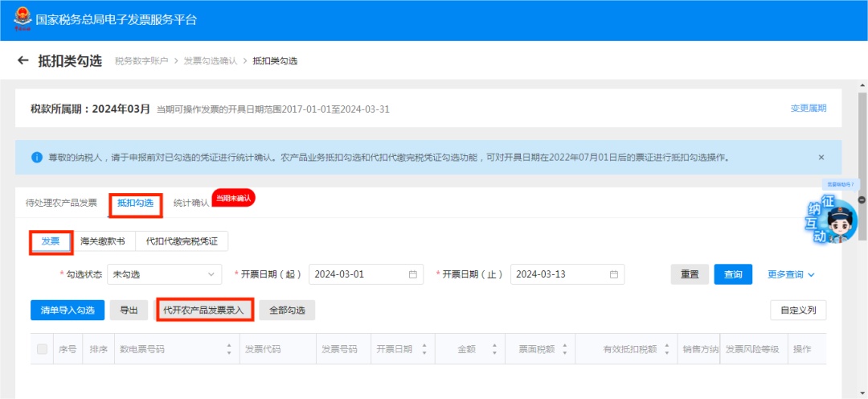The height and width of the screenshot is (399, 868).
Task: Sort by 数电票号码 column arrows
Action: pos(228,349)
